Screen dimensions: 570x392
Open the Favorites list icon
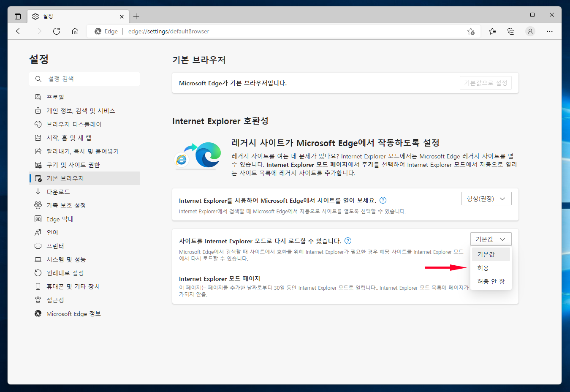(492, 31)
